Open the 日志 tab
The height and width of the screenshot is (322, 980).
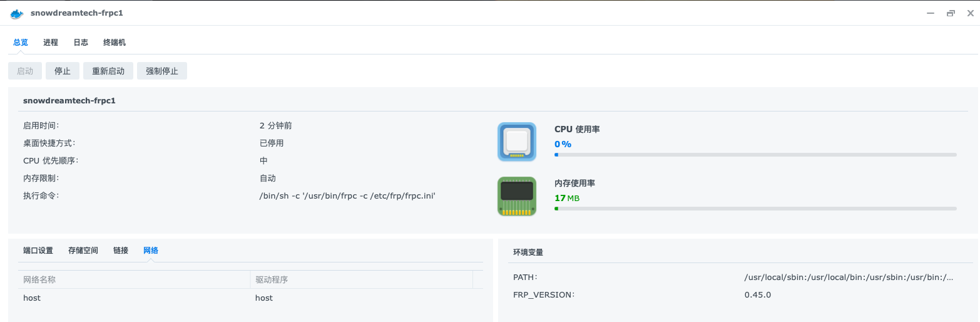[x=81, y=43]
